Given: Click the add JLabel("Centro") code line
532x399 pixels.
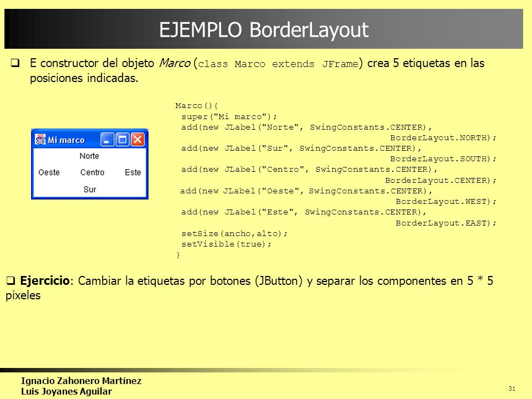Looking at the screenshot, I should 309,170.
